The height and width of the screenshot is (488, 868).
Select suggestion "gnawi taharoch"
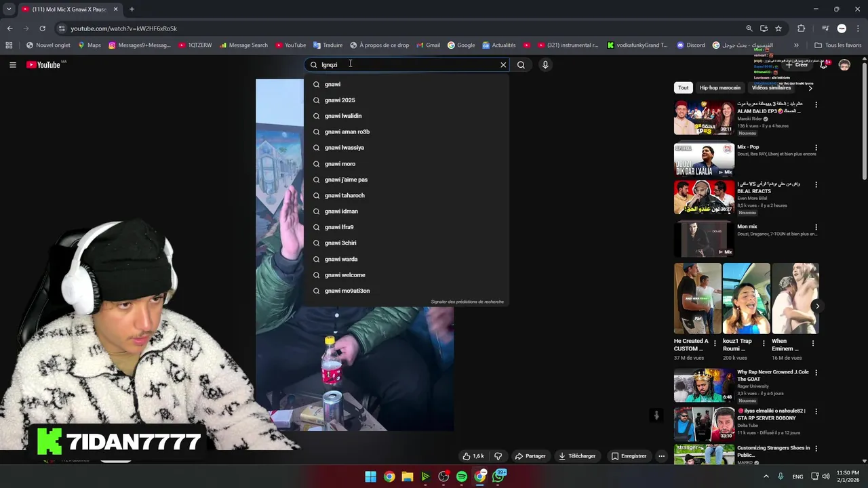(406, 195)
